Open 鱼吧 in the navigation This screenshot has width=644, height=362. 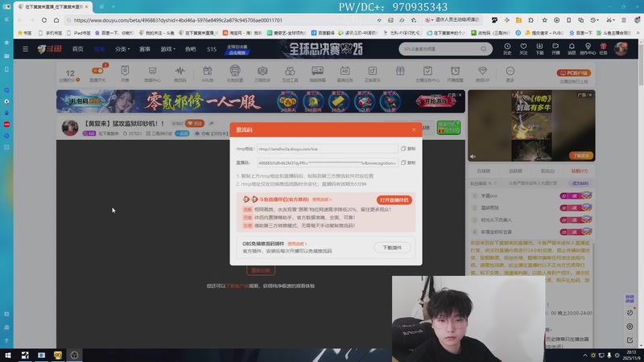pos(190,49)
